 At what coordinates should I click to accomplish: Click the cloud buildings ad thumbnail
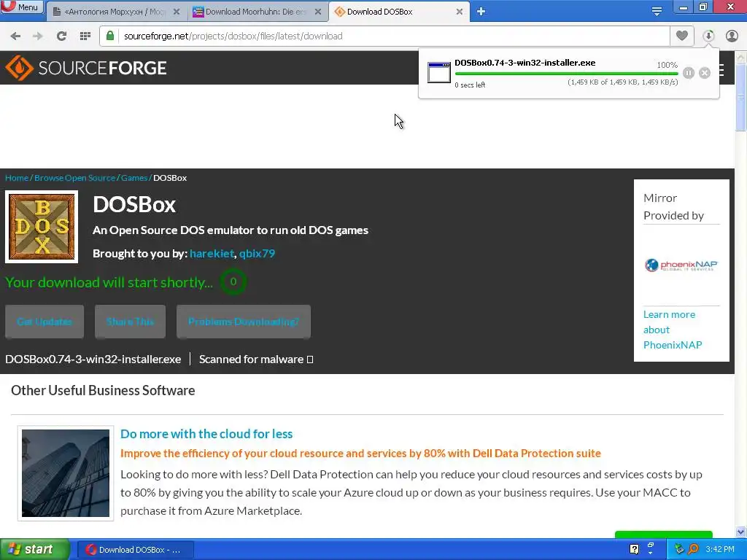point(66,472)
